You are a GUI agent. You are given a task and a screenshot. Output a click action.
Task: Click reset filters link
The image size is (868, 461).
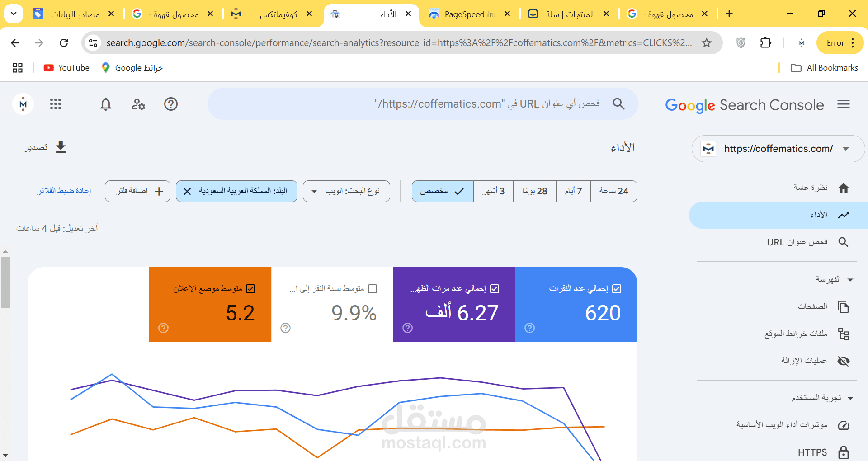(64, 191)
